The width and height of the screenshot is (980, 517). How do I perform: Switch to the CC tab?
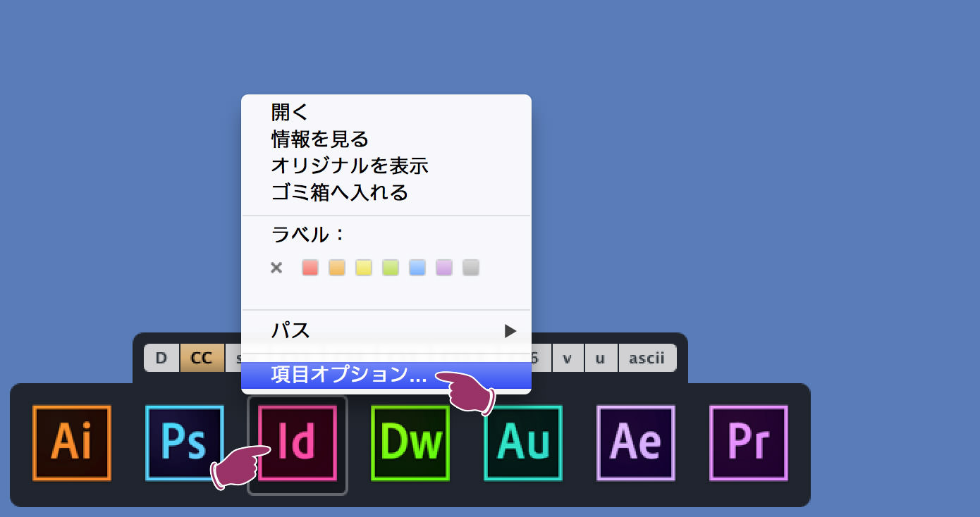202,358
